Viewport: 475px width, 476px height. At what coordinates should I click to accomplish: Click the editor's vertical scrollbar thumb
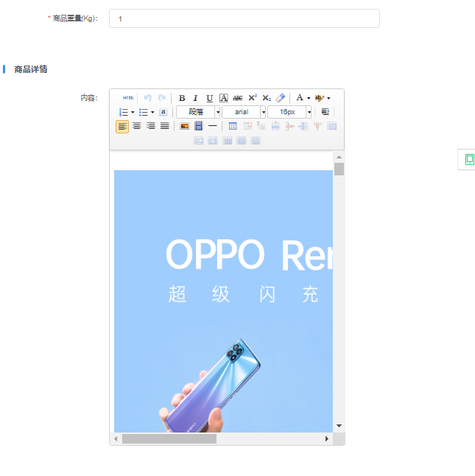click(339, 169)
